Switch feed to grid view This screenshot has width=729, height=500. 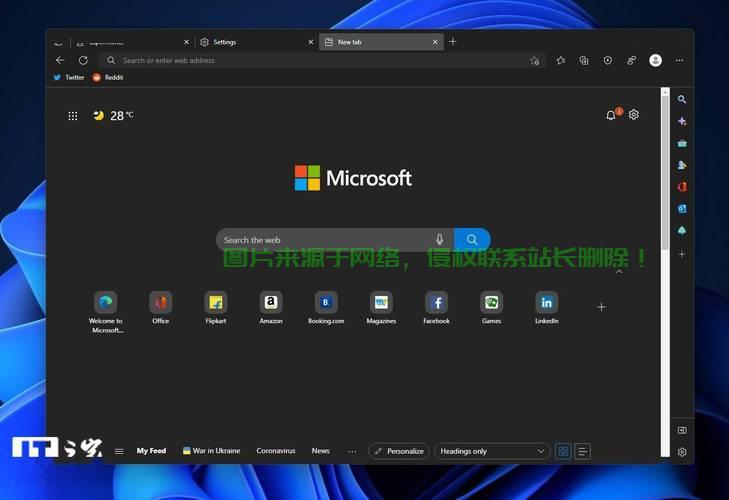coord(563,451)
